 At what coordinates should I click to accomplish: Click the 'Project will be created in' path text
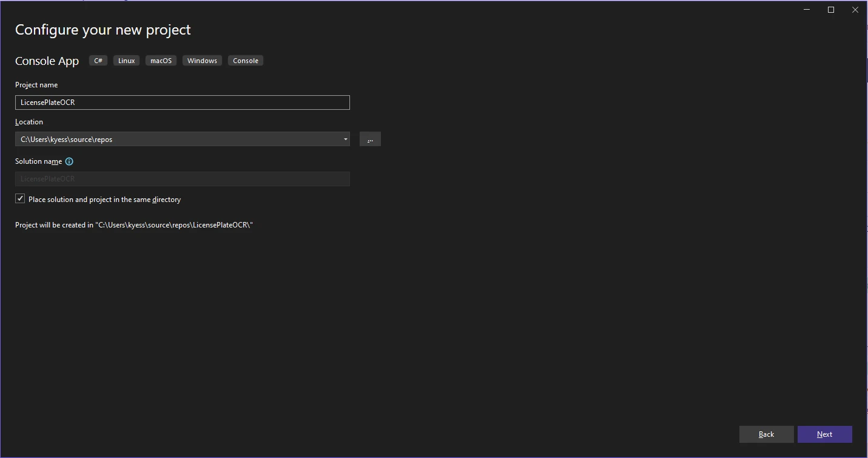(x=133, y=225)
